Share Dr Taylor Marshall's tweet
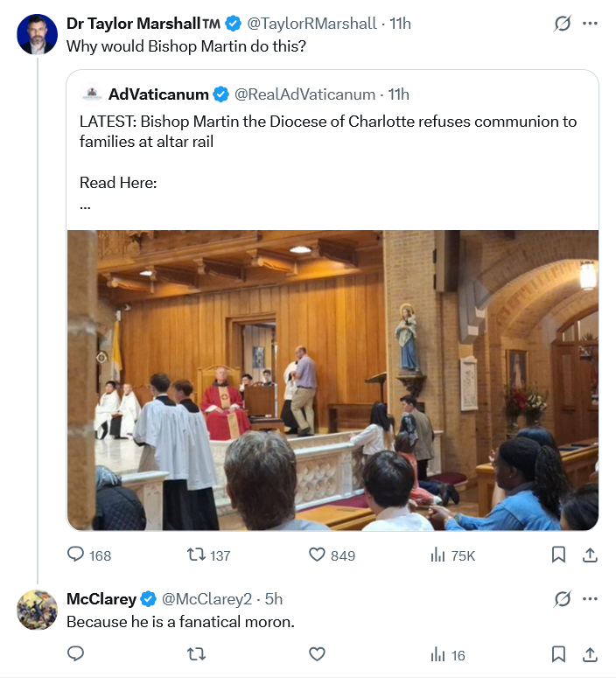The width and height of the screenshot is (616, 691). [x=590, y=555]
